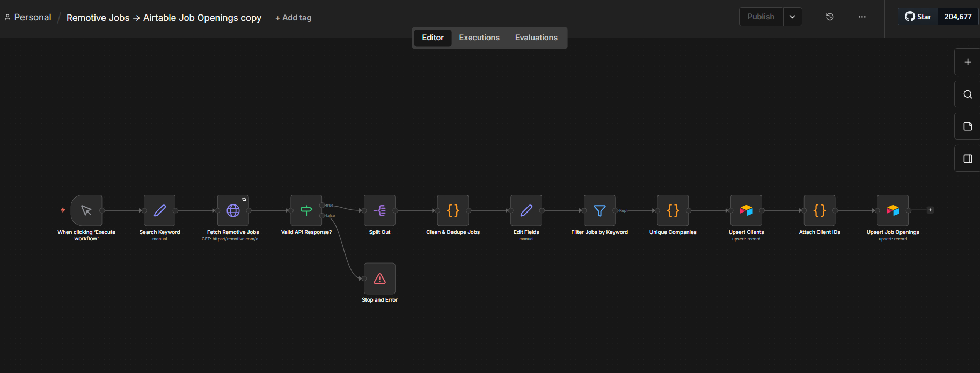Expand the Publish dropdown arrow

tap(793, 17)
